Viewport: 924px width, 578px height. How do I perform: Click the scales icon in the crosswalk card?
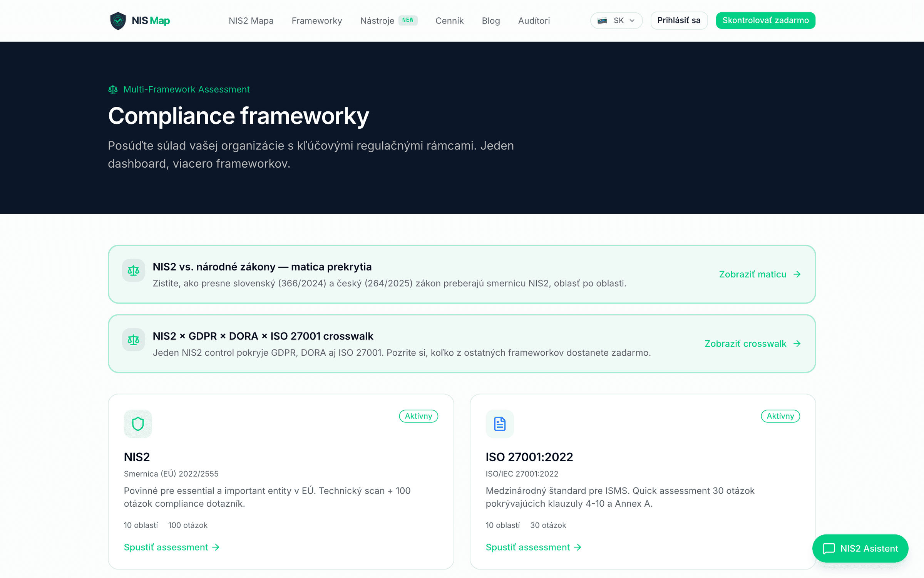(133, 340)
